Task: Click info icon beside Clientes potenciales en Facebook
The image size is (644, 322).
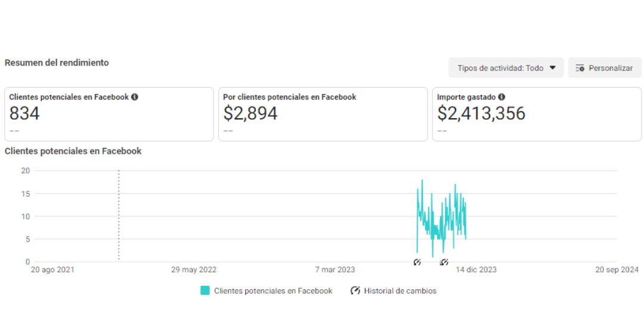Action: point(134,97)
